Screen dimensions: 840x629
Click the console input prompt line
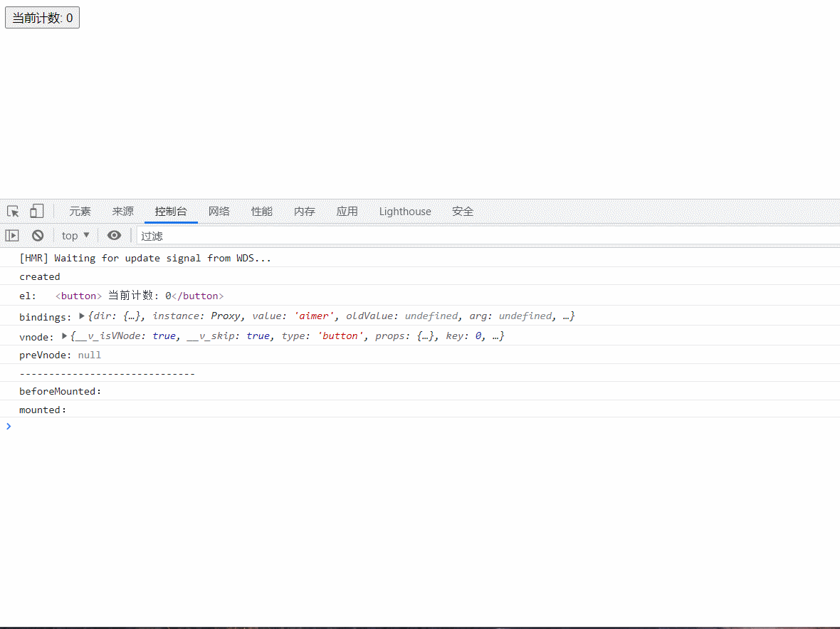click(420, 427)
